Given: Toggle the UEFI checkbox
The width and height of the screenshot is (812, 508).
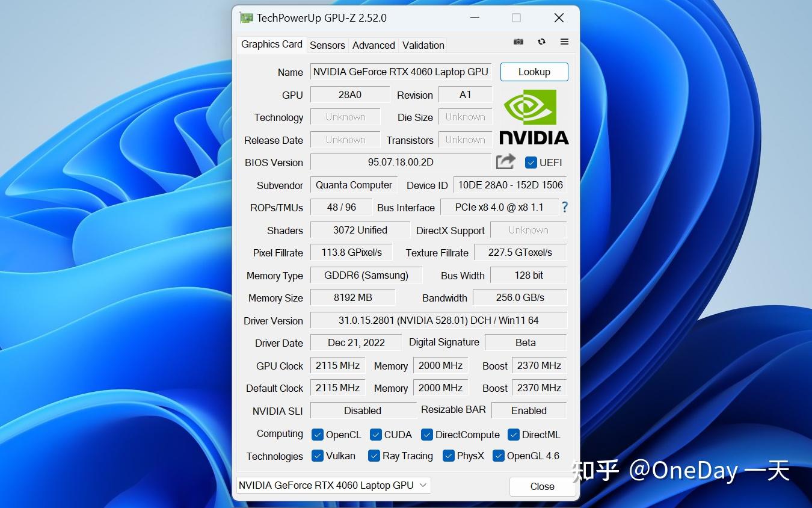Looking at the screenshot, I should coord(531,162).
